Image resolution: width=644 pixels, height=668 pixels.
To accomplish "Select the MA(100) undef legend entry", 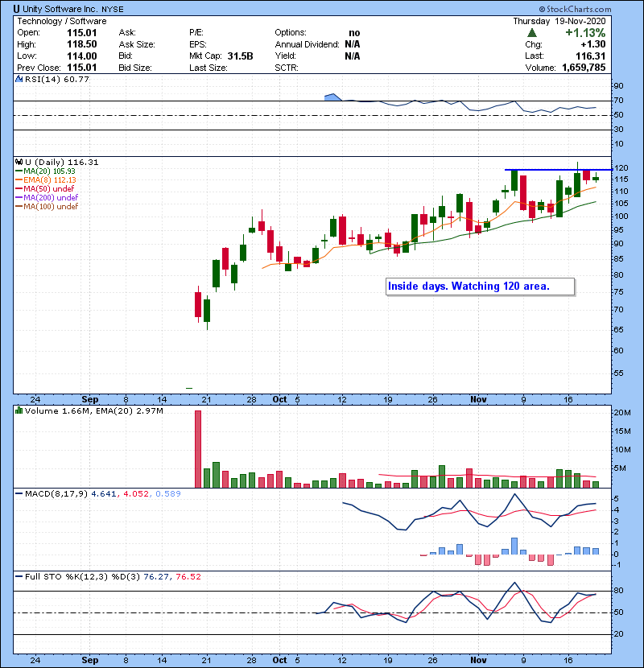I will tap(47, 207).
